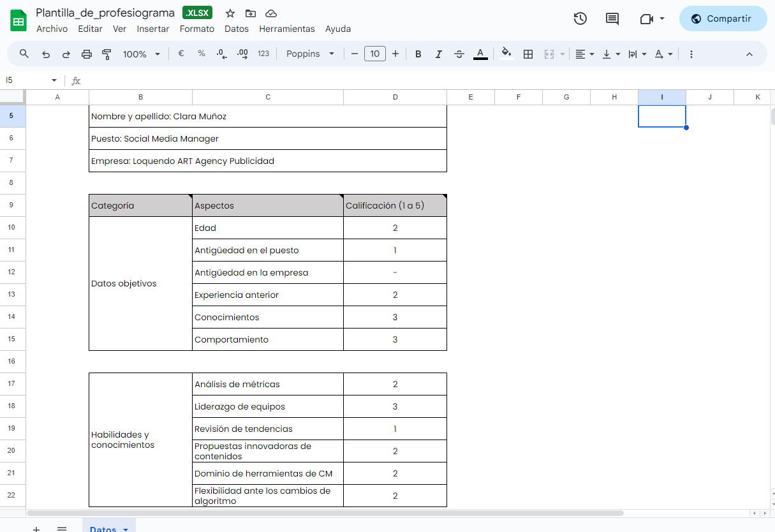The height and width of the screenshot is (532, 775).
Task: Click the Compartir button
Action: [x=723, y=18]
